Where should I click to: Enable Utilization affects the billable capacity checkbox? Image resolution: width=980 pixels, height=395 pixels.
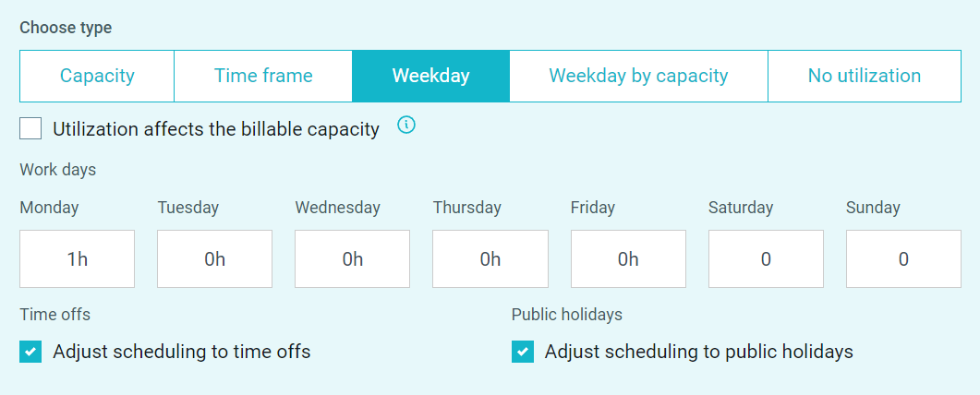30,128
